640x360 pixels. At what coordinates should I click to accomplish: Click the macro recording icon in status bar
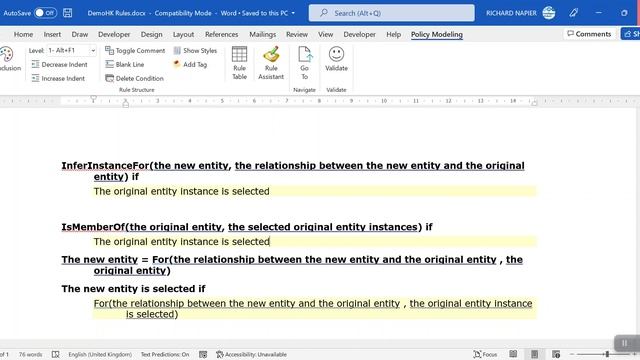203,354
